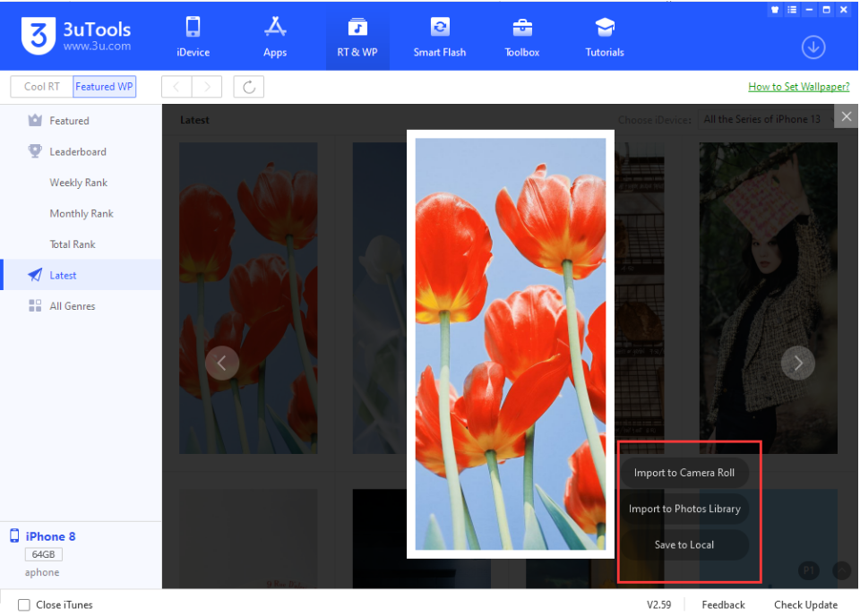Screen dimensions: 860x616
Task: Go forward with the toolbar right arrow
Action: click(x=207, y=87)
